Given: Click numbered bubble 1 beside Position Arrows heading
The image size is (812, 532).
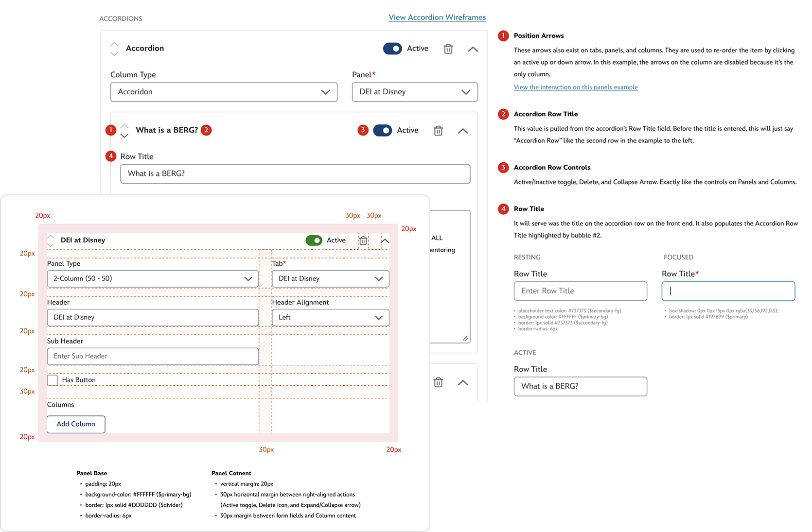Looking at the screenshot, I should click(x=503, y=35).
